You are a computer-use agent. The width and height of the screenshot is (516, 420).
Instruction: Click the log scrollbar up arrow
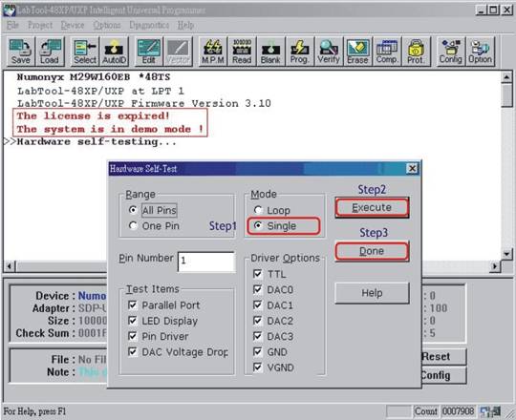point(506,77)
